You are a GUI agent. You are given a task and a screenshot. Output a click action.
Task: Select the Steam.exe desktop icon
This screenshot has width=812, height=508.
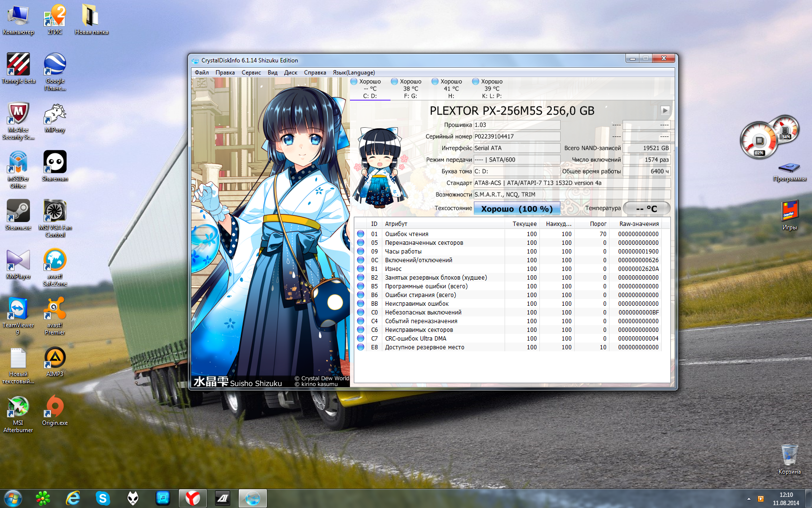pyautogui.click(x=18, y=215)
